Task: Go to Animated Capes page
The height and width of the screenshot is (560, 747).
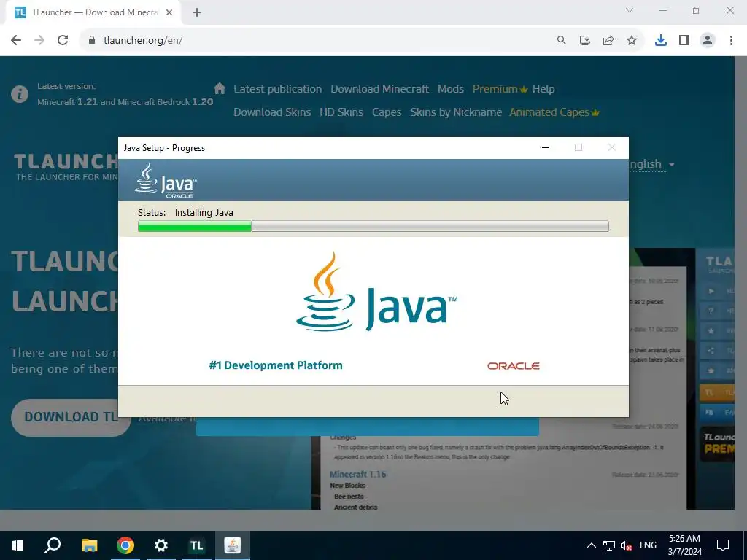Action: pyautogui.click(x=554, y=112)
